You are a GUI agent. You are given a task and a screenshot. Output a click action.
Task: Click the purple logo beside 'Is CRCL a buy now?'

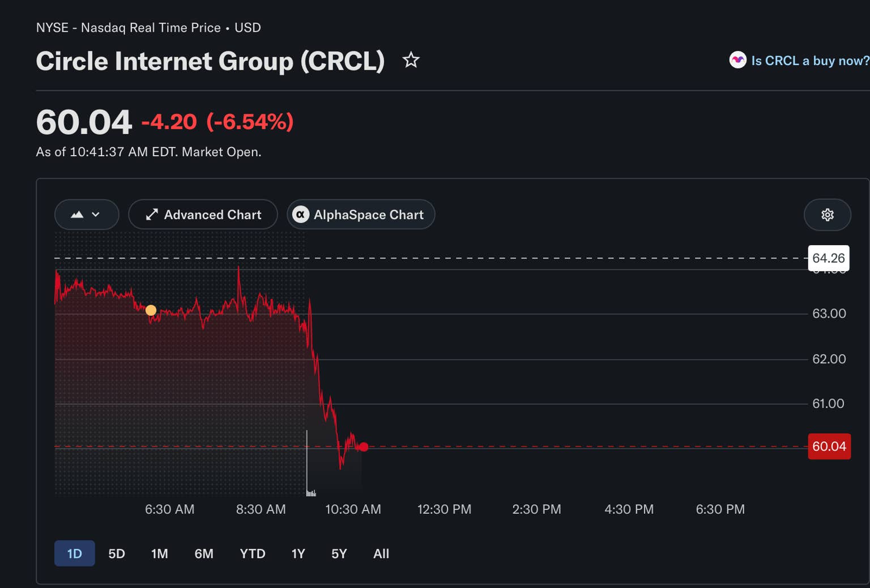point(737,60)
